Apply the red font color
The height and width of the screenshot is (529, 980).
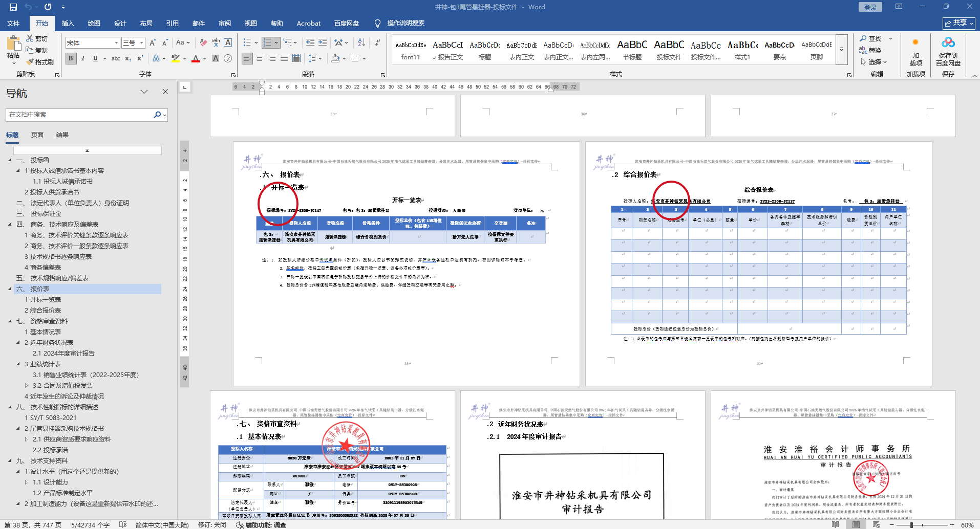(195, 58)
